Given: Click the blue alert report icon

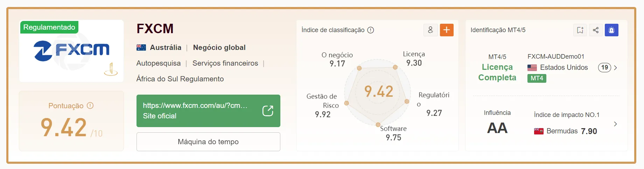Looking at the screenshot, I should coord(611,30).
